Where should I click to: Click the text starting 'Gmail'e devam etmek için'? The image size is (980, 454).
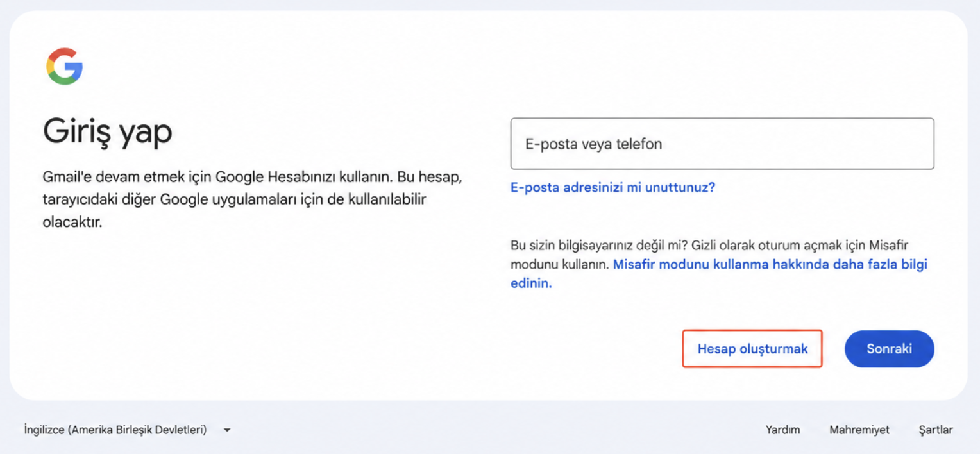click(252, 199)
